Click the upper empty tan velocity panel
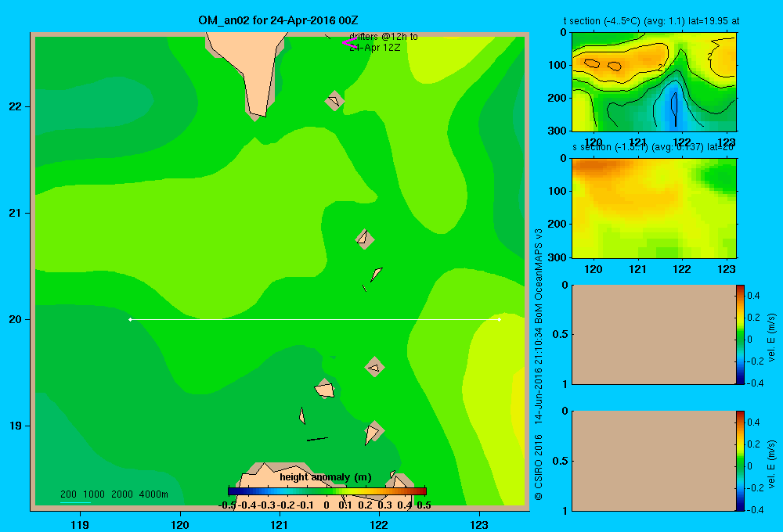Screen dimensions: 783x532 [654, 334]
